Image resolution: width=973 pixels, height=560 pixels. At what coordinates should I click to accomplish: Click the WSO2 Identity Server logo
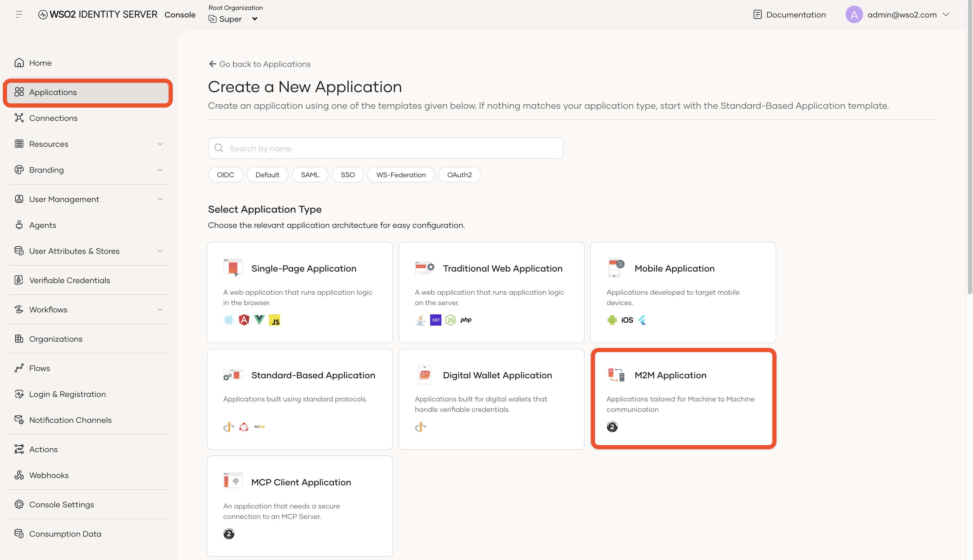tap(98, 15)
